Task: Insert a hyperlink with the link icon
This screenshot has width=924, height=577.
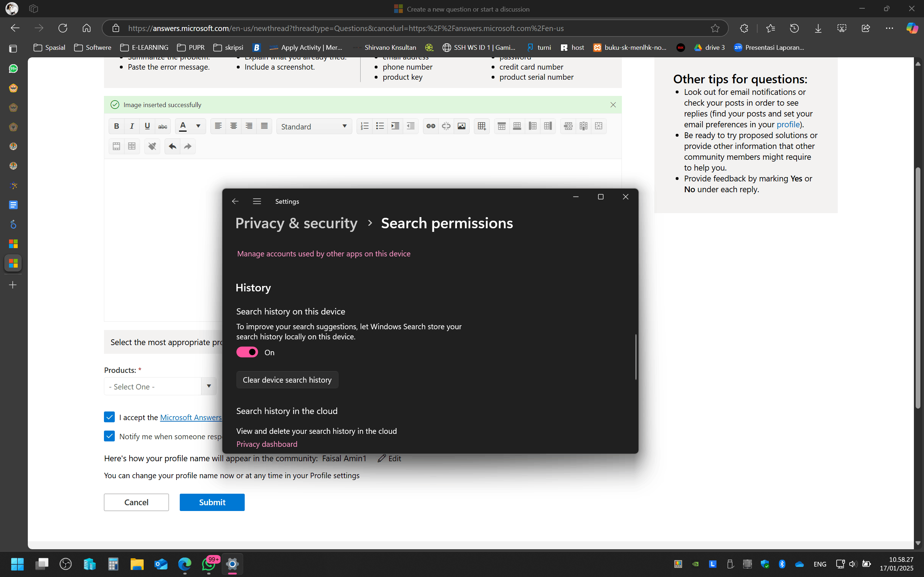Action: pyautogui.click(x=431, y=126)
